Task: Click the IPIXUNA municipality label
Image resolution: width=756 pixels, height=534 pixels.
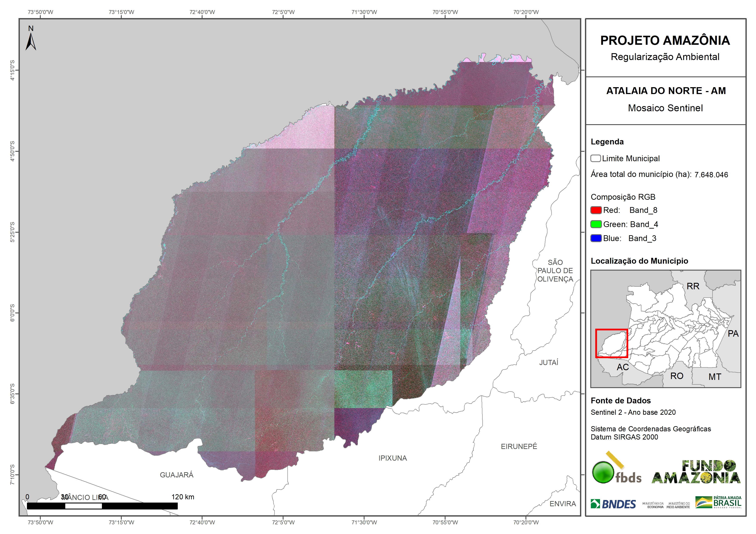Action: (393, 458)
